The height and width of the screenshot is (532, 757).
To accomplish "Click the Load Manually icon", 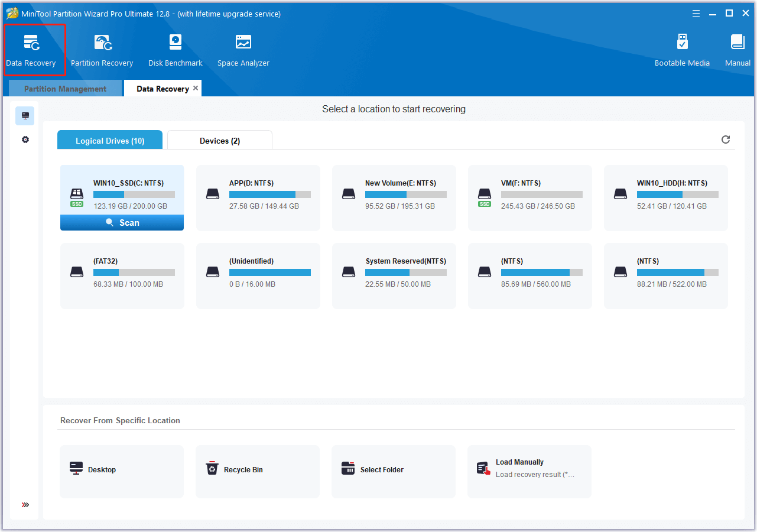I will 483,469.
